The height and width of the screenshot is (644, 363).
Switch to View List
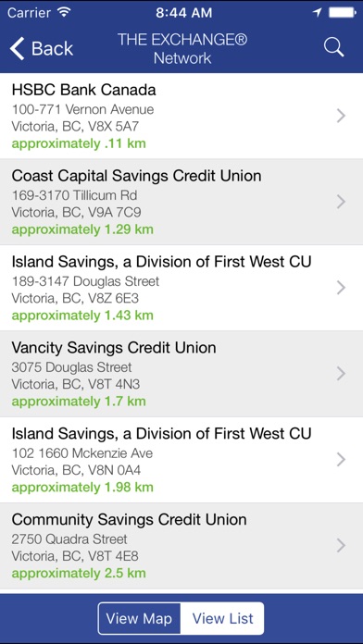coord(222,618)
